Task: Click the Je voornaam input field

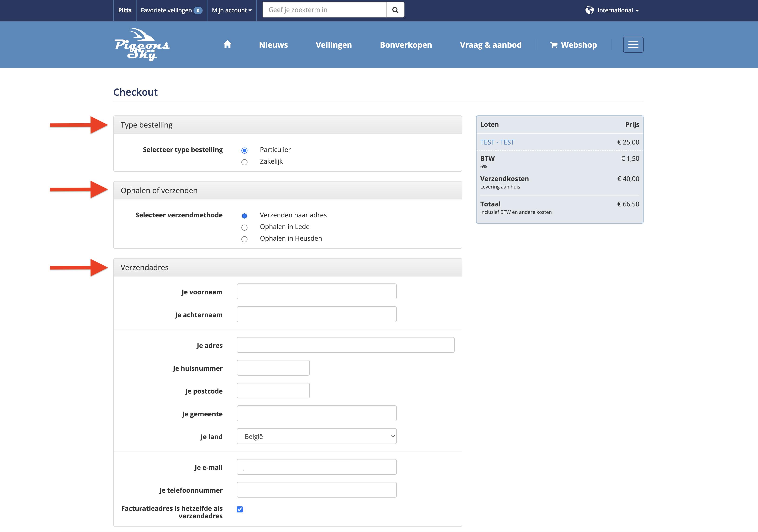Action: 316,292
